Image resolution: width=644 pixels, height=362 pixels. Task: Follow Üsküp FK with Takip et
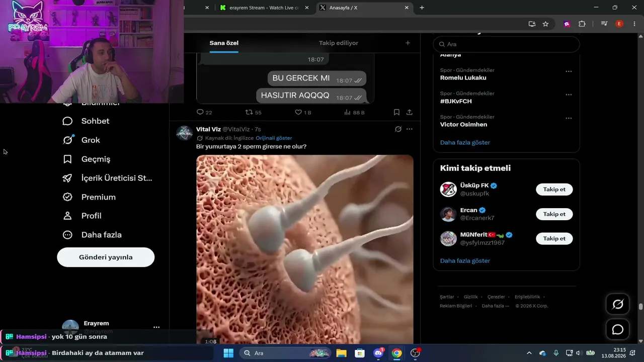point(554,190)
